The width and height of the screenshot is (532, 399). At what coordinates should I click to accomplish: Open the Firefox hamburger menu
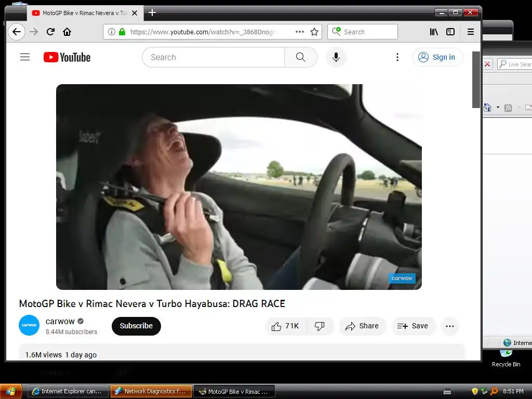[471, 32]
